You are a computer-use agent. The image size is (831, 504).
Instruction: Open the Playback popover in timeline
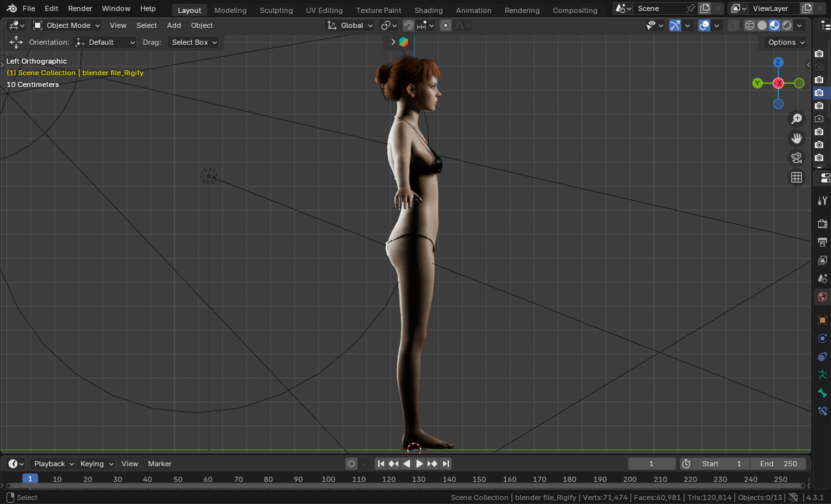point(53,464)
